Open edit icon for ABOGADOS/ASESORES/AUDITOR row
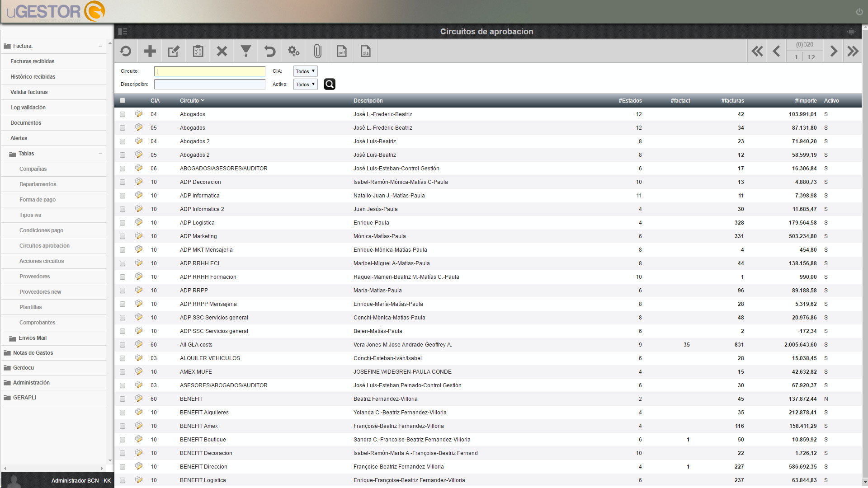The width and height of the screenshot is (868, 488). [x=139, y=168]
